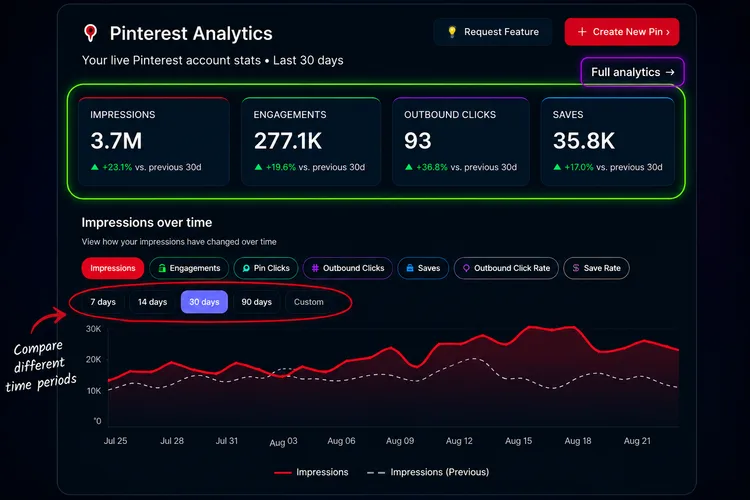The width and height of the screenshot is (750, 500).
Task: Toggle the Impressions (Previous) legend series
Action: [428, 472]
